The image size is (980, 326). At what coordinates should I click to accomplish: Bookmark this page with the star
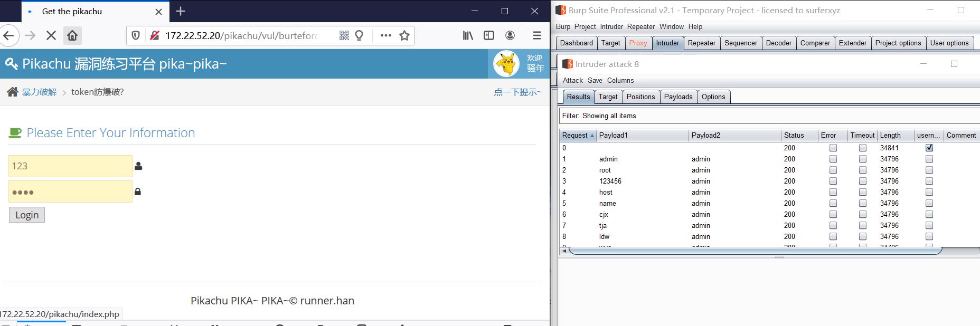coord(404,35)
